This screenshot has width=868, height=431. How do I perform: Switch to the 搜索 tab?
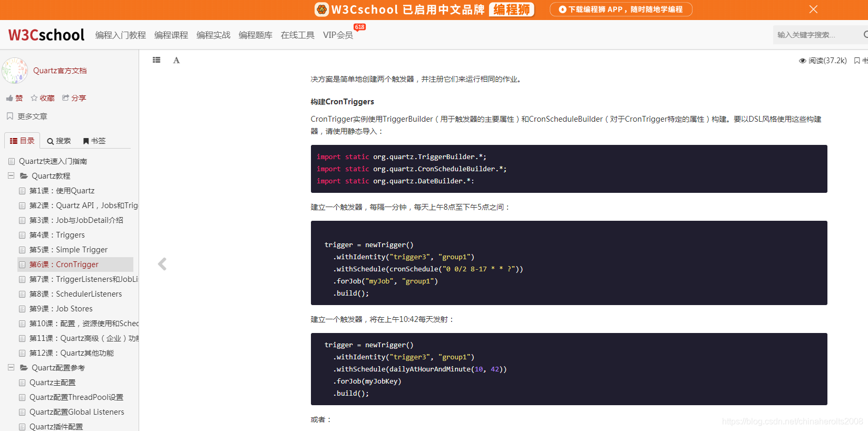[x=59, y=141]
